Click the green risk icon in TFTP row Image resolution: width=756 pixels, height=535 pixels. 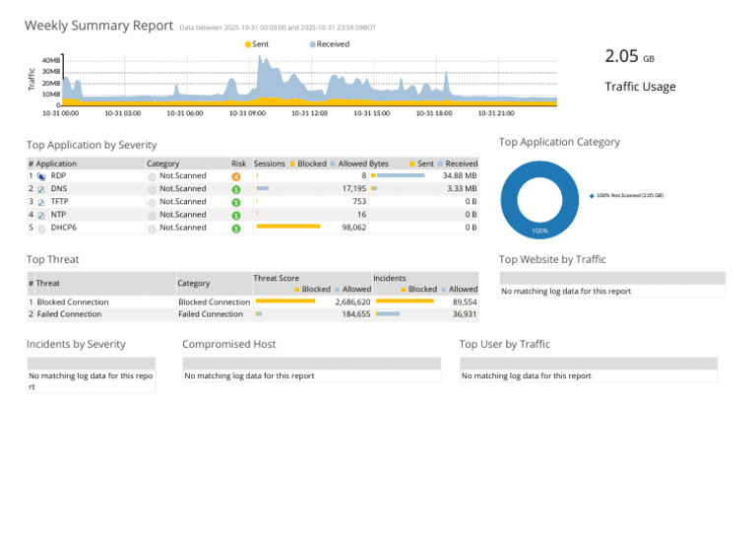236,203
